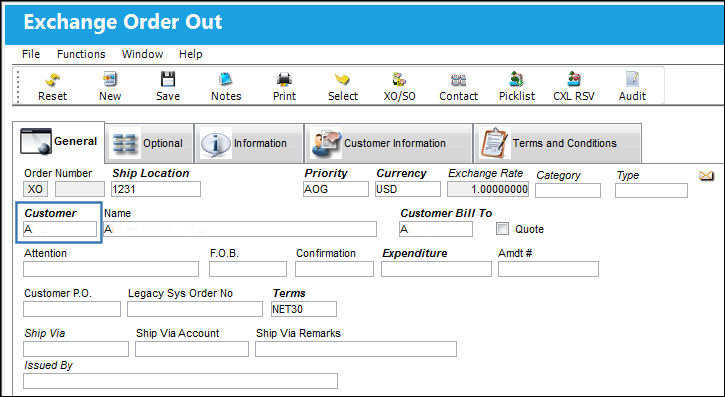Click the Customer input field
This screenshot has width=725, height=397.
[60, 229]
